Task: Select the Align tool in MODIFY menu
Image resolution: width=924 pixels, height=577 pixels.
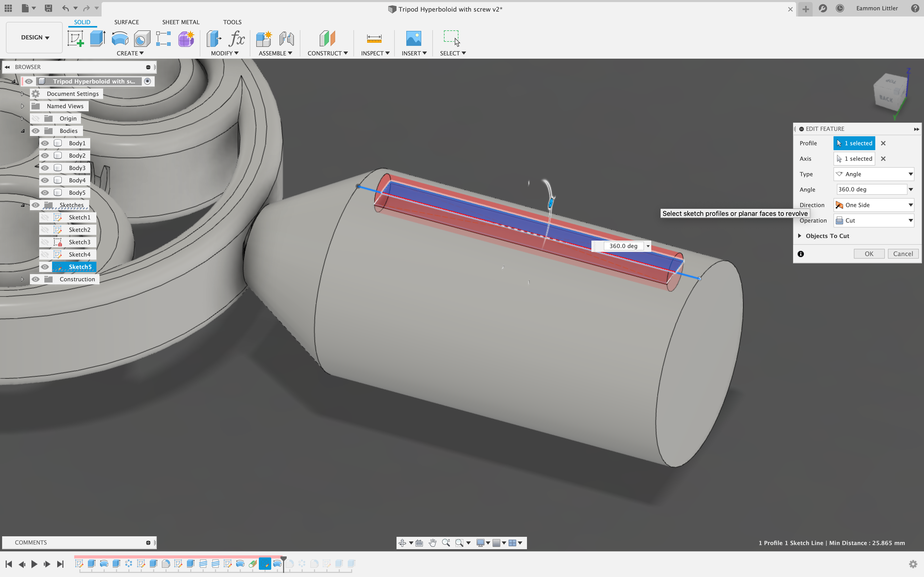Action: point(225,53)
